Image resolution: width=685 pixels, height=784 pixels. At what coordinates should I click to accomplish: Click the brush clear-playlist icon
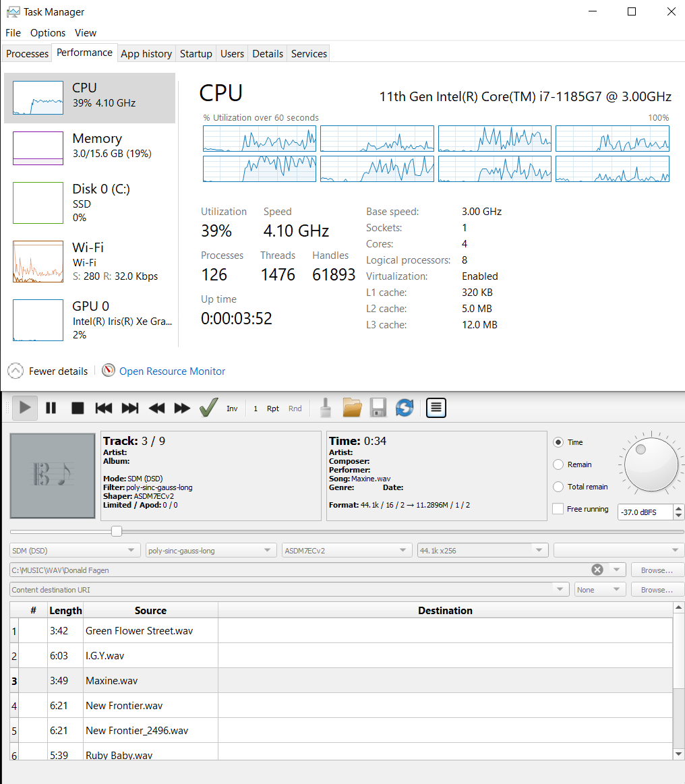click(326, 407)
